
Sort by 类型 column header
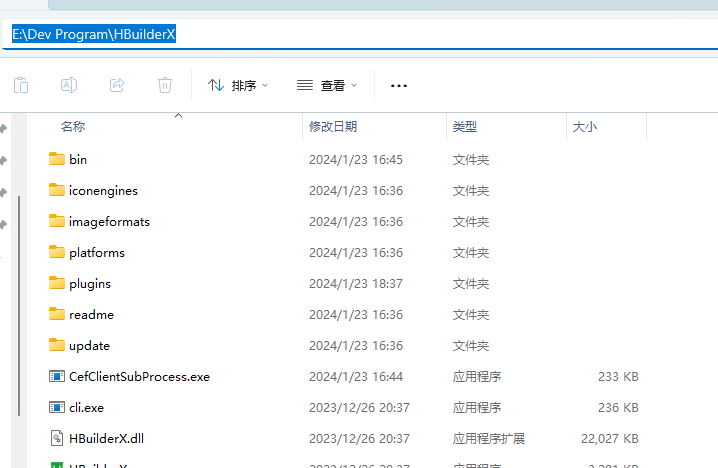[x=465, y=126]
